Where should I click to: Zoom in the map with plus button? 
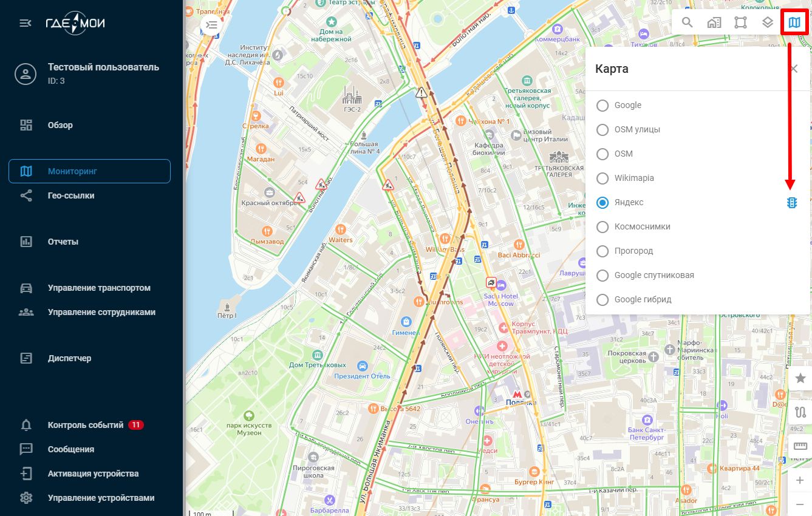(x=800, y=480)
